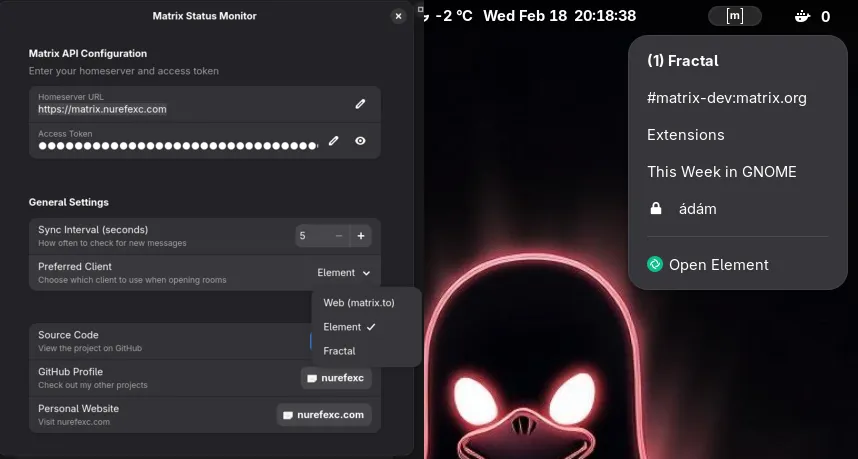Reveal access token with the eye icon

pos(360,141)
